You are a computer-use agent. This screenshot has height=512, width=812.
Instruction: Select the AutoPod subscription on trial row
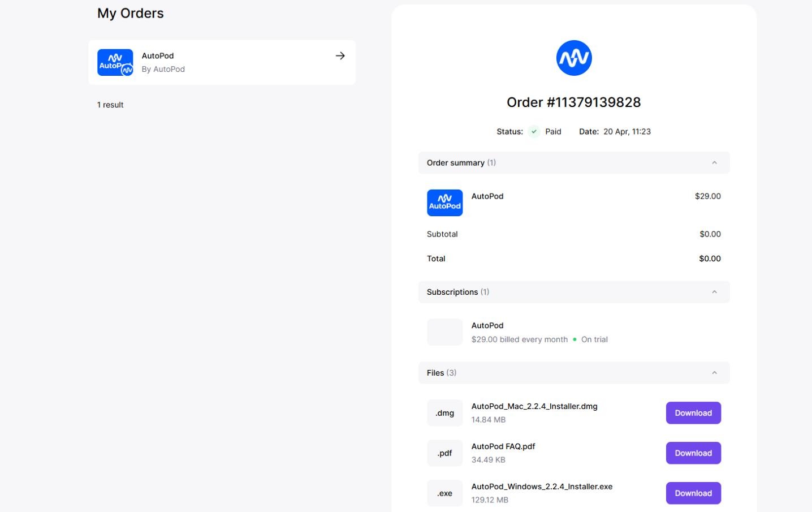coord(574,332)
